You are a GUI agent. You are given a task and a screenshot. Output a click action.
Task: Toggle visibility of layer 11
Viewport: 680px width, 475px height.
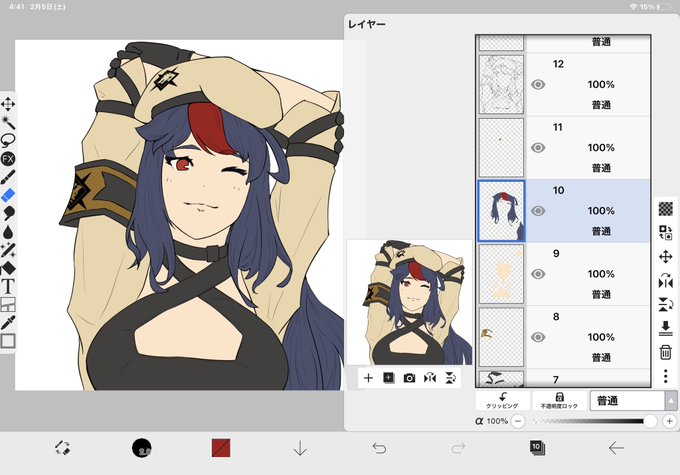[538, 148]
